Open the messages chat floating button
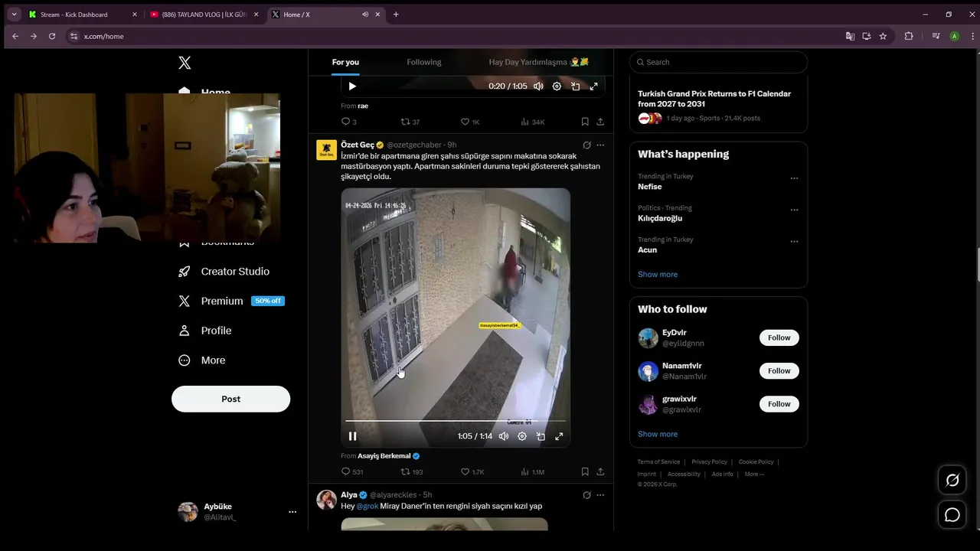Viewport: 980px width, 551px height. (952, 515)
